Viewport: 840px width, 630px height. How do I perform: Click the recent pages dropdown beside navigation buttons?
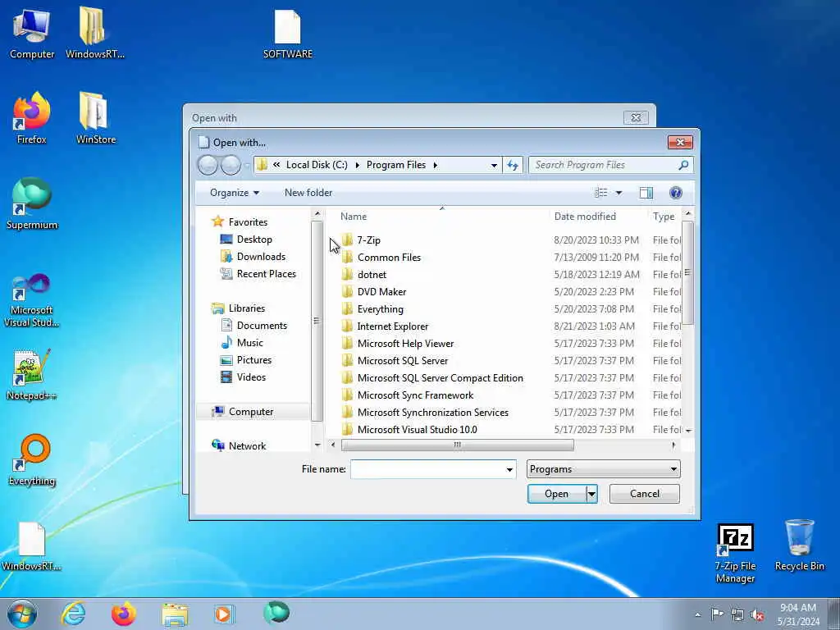click(x=247, y=166)
